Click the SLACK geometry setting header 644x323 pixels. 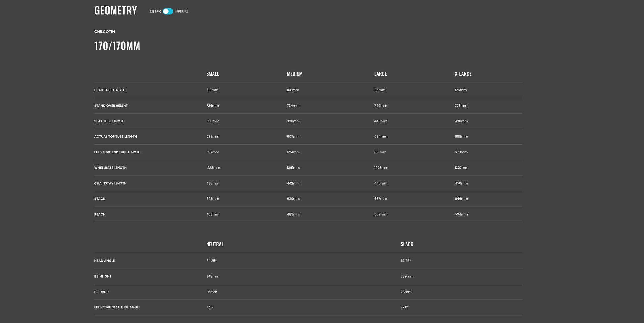click(407, 244)
